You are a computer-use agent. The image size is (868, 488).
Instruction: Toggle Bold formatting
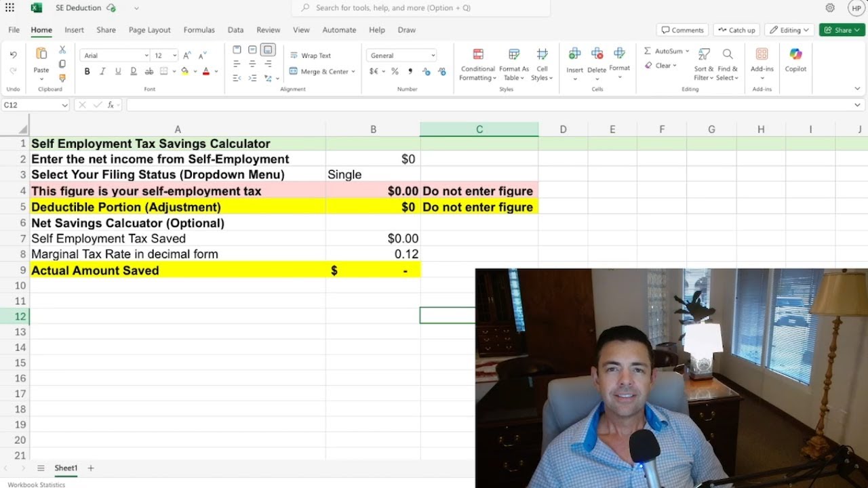coord(87,71)
